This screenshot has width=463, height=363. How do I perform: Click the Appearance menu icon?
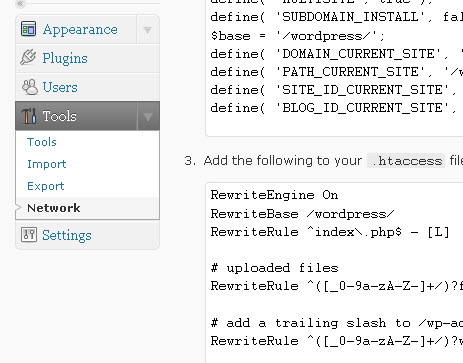28,29
